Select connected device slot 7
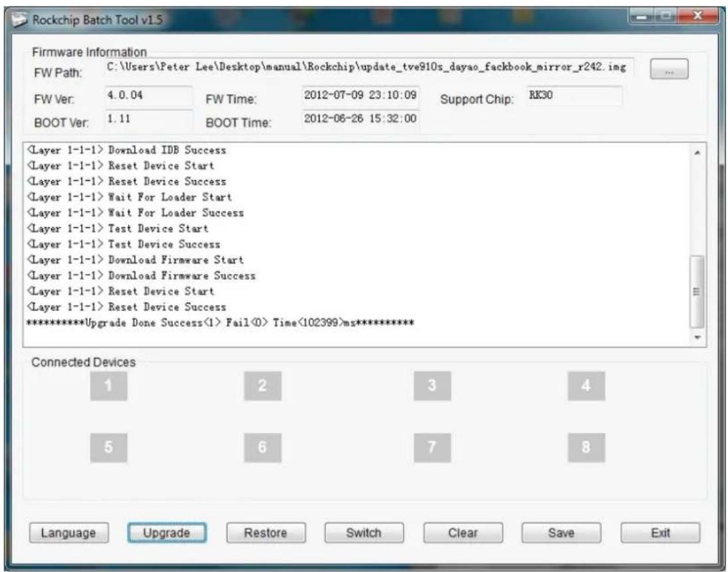The height and width of the screenshot is (572, 728). [431, 447]
